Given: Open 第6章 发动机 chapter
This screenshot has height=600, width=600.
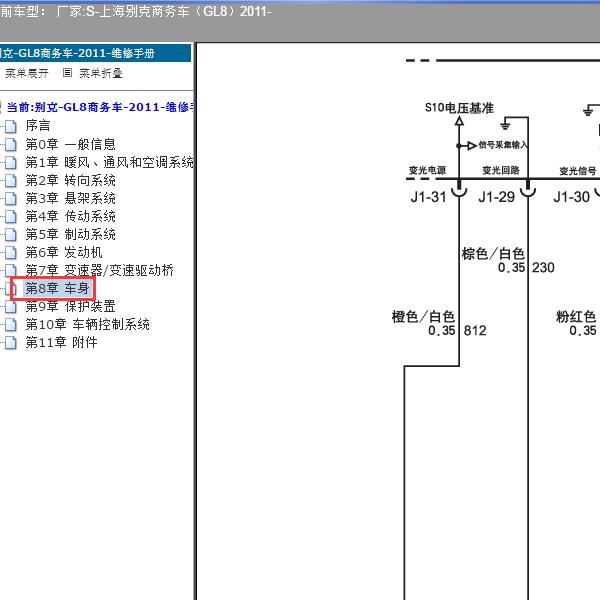Looking at the screenshot, I should [64, 252].
